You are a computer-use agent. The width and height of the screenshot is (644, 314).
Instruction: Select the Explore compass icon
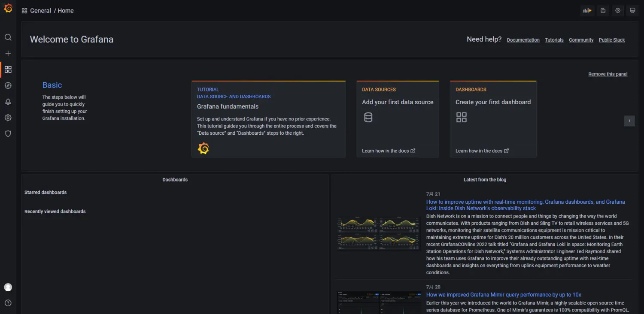(x=8, y=85)
